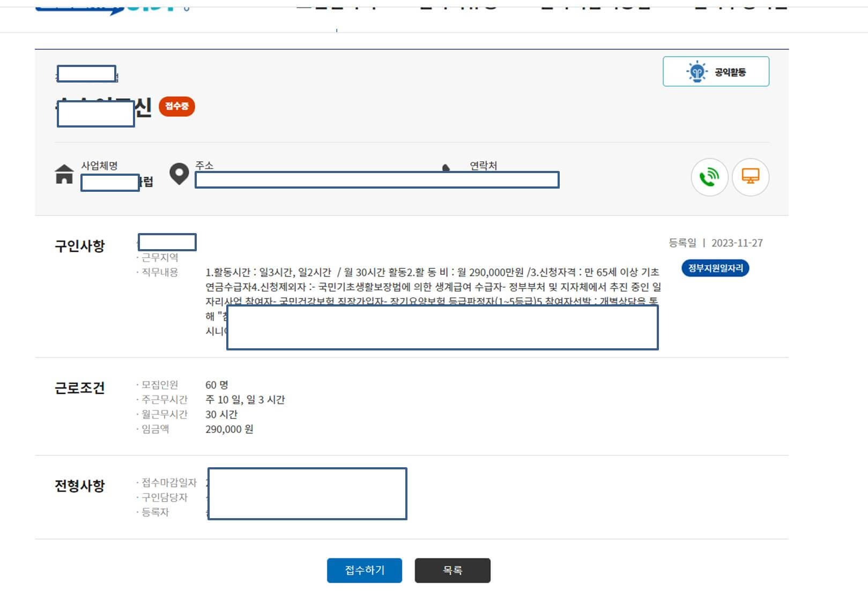
Task: Click the 구인사항 section heading
Action: tap(80, 245)
